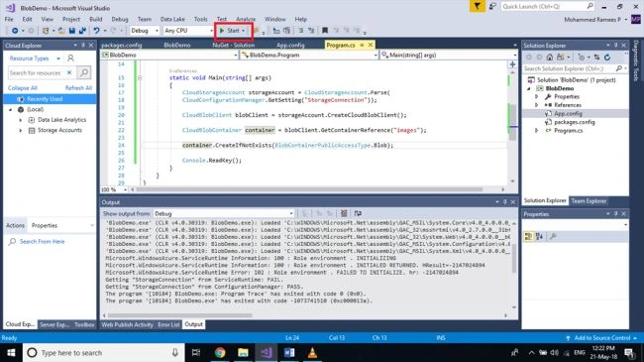Expand Program.cs in Solution Explorer
Screen dimensions: 644x362
[536, 130]
